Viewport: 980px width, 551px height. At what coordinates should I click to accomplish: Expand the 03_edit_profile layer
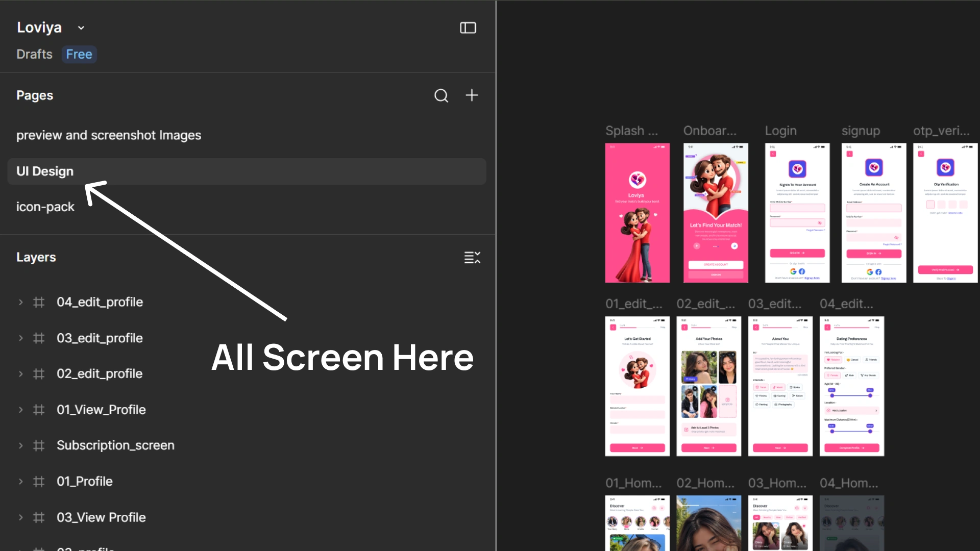[20, 338]
